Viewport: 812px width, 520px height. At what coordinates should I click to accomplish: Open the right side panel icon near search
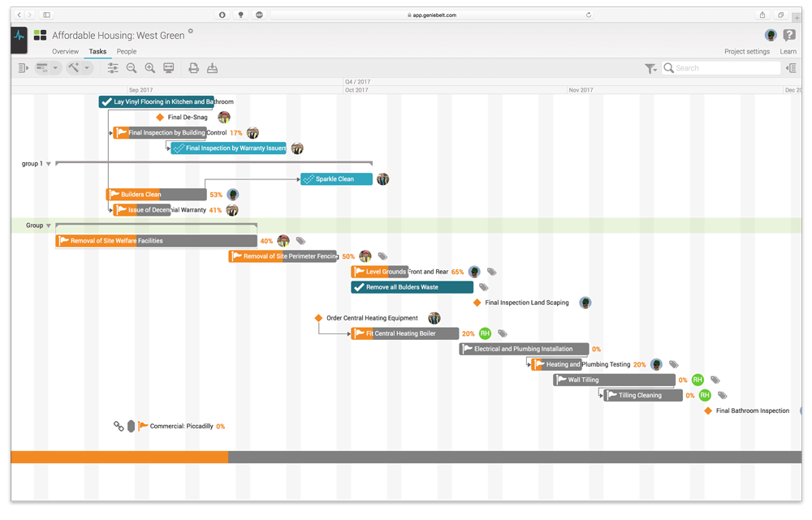tap(793, 68)
